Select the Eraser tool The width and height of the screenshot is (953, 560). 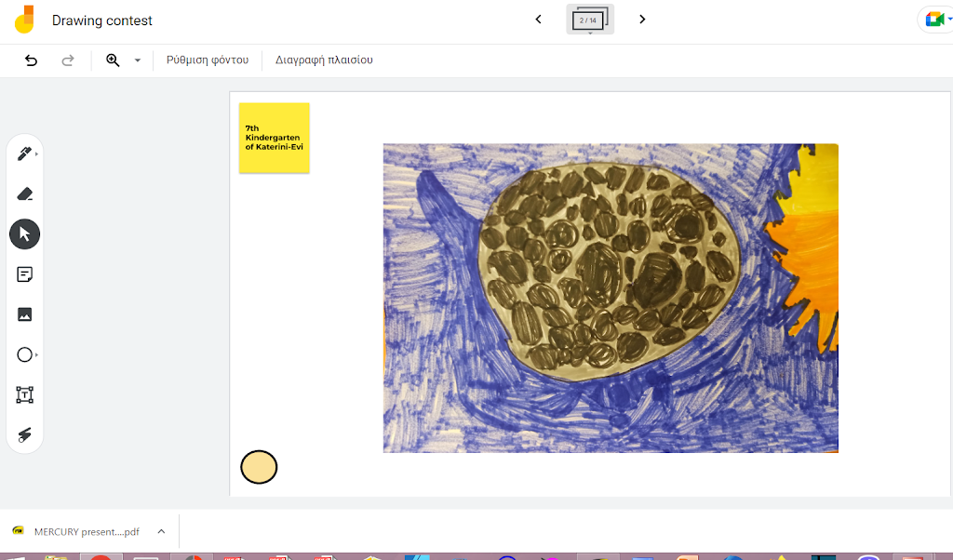point(25,194)
